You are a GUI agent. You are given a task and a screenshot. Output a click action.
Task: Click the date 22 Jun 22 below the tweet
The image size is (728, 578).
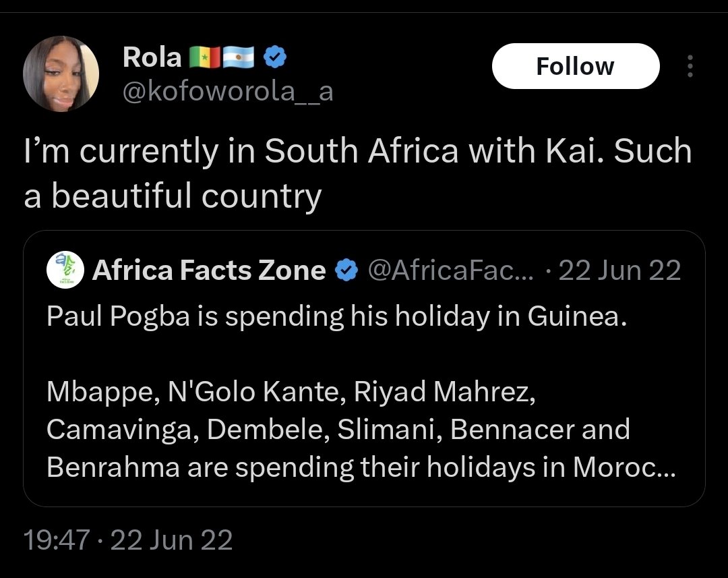pyautogui.click(x=171, y=540)
